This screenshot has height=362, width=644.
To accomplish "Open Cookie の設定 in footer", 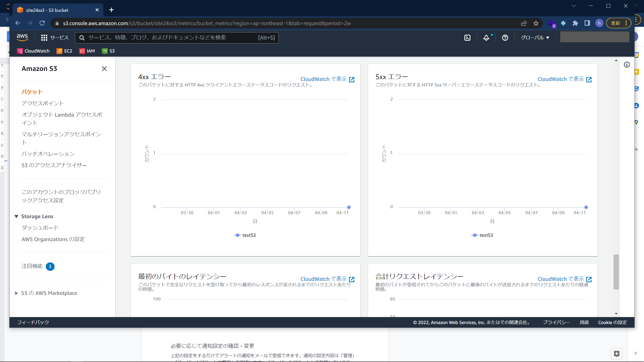I will click(612, 322).
